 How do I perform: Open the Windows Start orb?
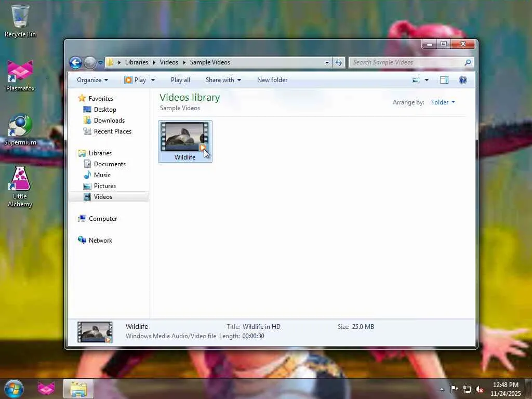click(14, 389)
